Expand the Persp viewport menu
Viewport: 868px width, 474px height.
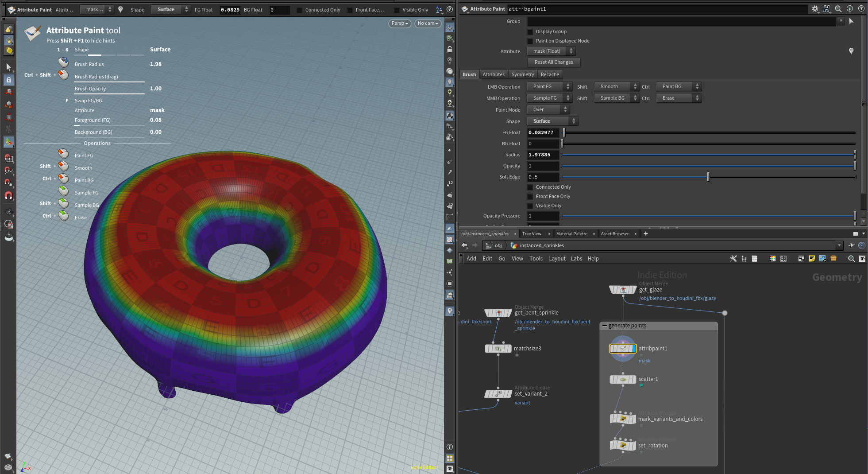pos(399,23)
